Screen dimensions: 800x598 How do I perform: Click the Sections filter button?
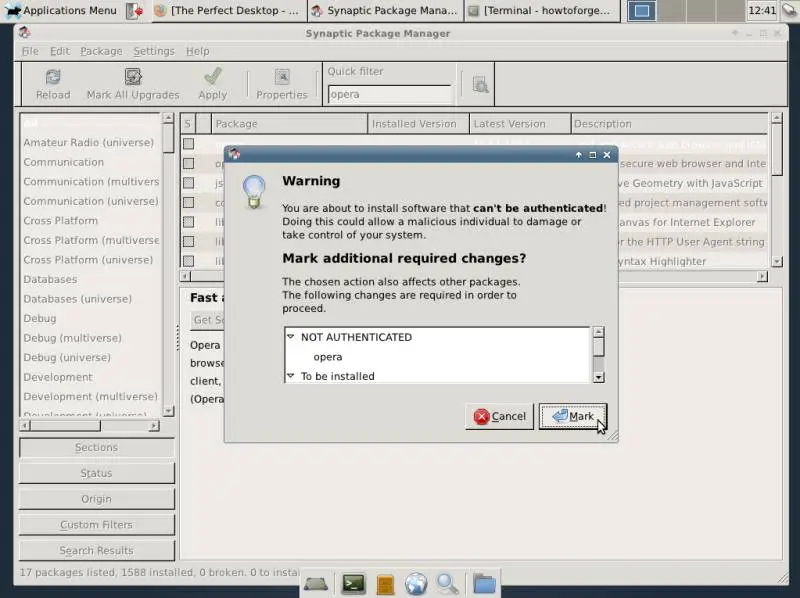pos(96,447)
